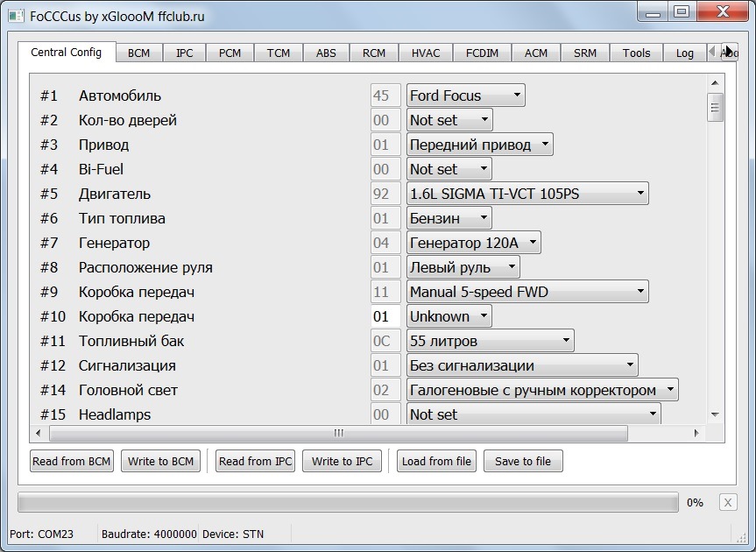Image resolution: width=756 pixels, height=552 pixels.
Task: Click the Device: STN status text
Action: (x=233, y=534)
